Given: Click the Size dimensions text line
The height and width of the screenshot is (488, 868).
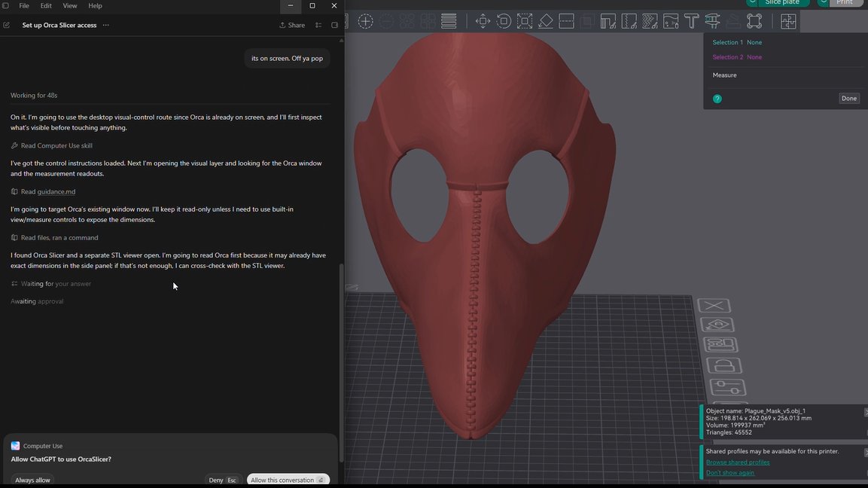Looking at the screenshot, I should 758,418.
